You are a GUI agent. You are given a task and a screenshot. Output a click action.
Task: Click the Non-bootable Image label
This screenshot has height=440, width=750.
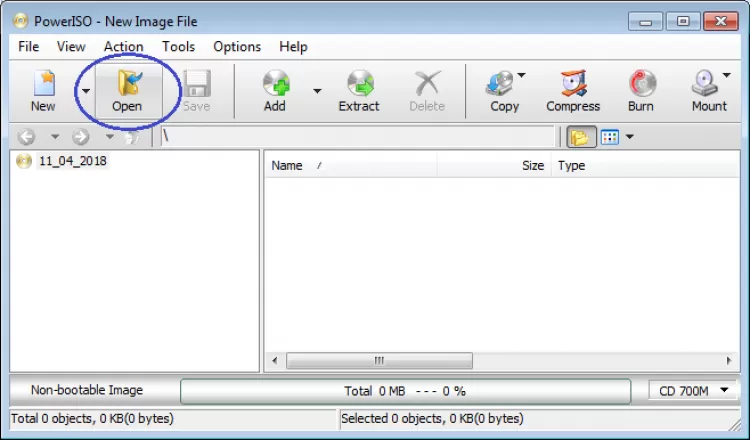pyautogui.click(x=87, y=390)
